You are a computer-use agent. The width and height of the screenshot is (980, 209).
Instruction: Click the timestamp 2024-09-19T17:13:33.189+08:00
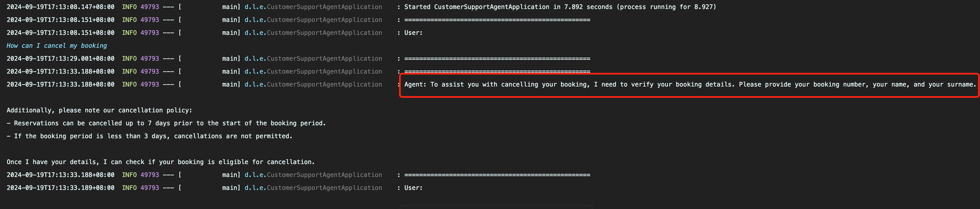[x=61, y=188]
